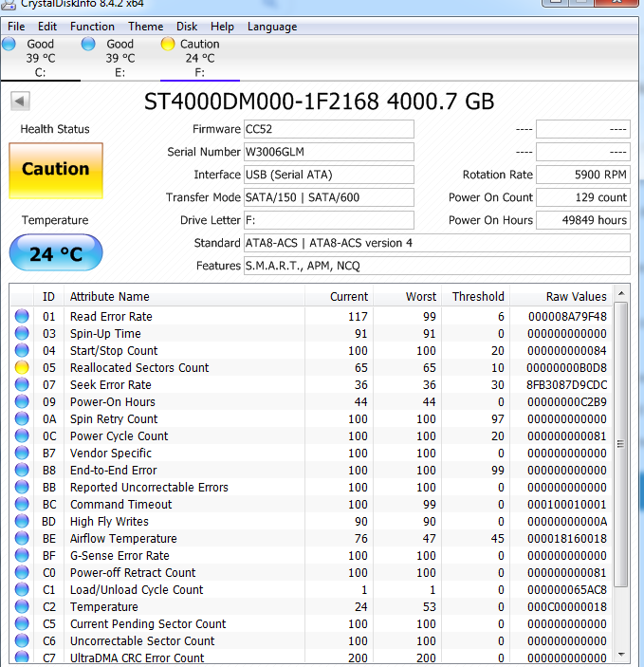644x667 pixels.
Task: Click the Worst column header
Action: (x=407, y=296)
